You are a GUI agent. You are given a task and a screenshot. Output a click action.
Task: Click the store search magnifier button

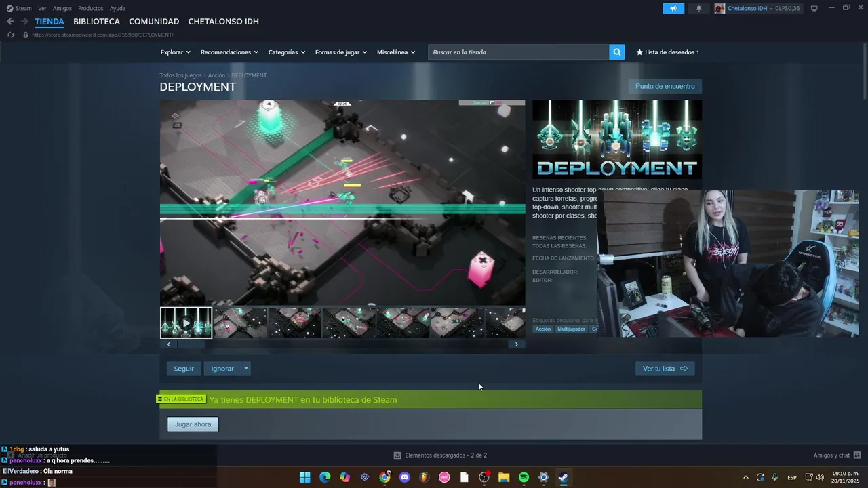click(616, 52)
